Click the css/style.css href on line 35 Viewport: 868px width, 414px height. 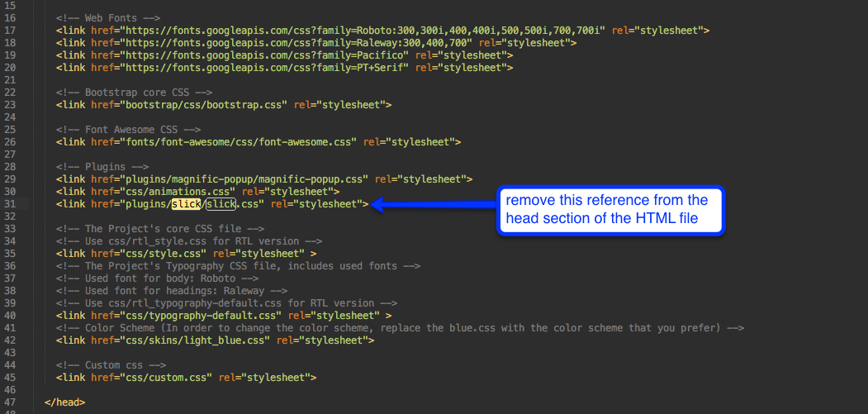click(x=163, y=254)
